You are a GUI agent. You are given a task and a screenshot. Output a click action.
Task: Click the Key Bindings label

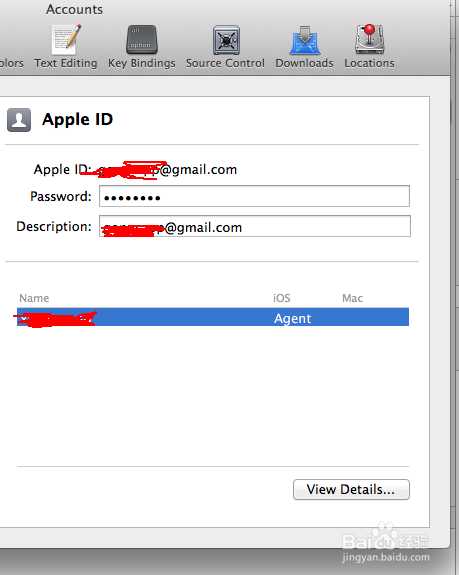142,63
